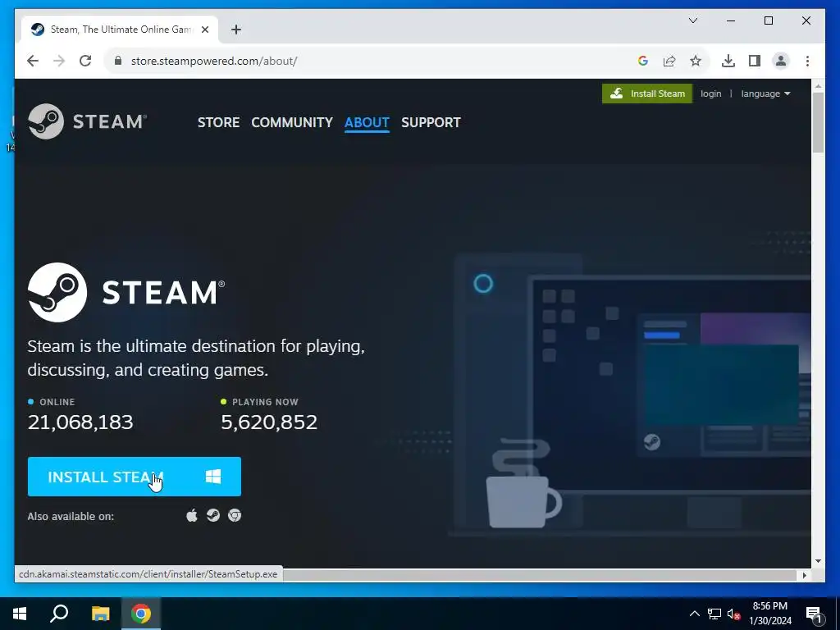Click the scroll down arrow of the page
Screen dimensions: 840x630
coord(818,561)
